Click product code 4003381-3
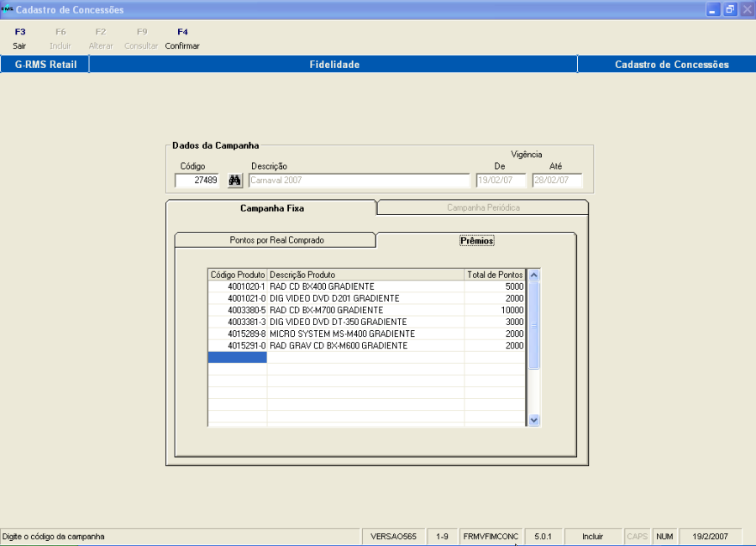 tap(246, 323)
